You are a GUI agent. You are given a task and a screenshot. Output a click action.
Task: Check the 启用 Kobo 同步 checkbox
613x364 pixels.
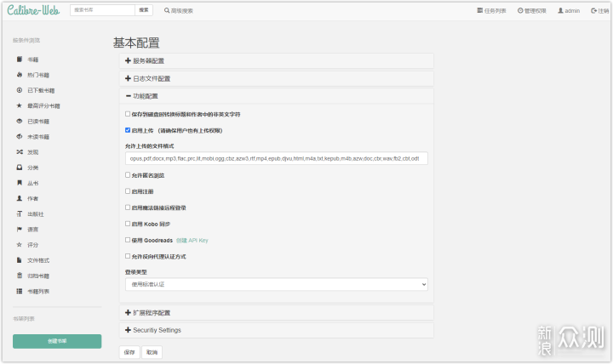point(128,224)
